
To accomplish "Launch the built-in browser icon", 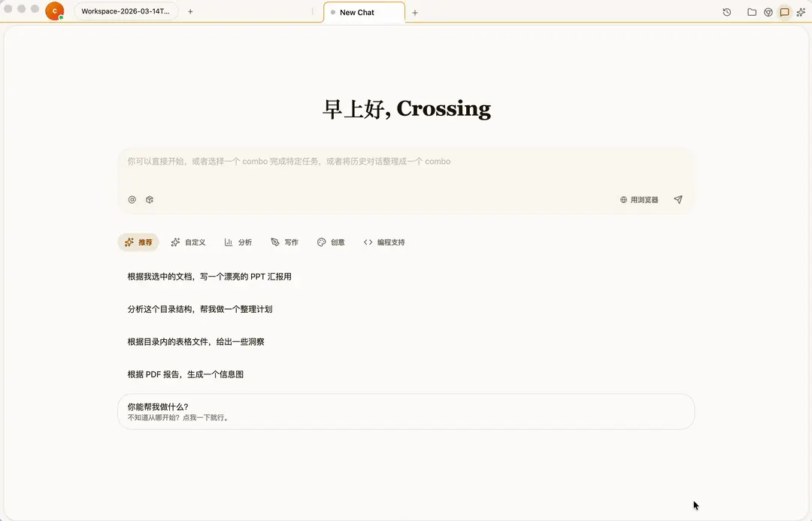I will coord(768,12).
